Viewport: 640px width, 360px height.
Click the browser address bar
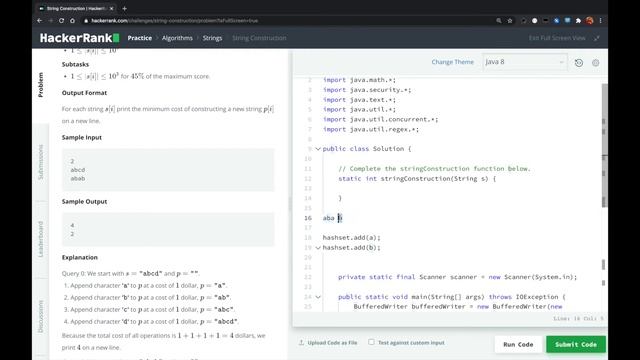pos(286,20)
